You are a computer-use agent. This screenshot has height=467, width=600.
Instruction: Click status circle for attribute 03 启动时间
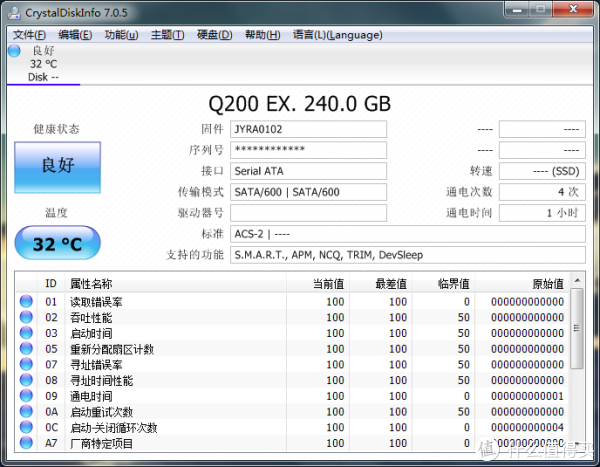click(x=26, y=333)
